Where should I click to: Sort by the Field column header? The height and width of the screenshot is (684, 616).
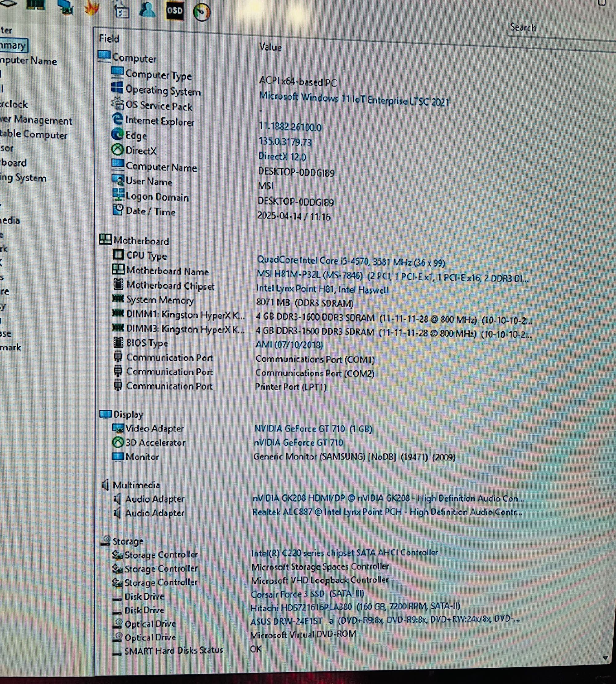click(109, 38)
